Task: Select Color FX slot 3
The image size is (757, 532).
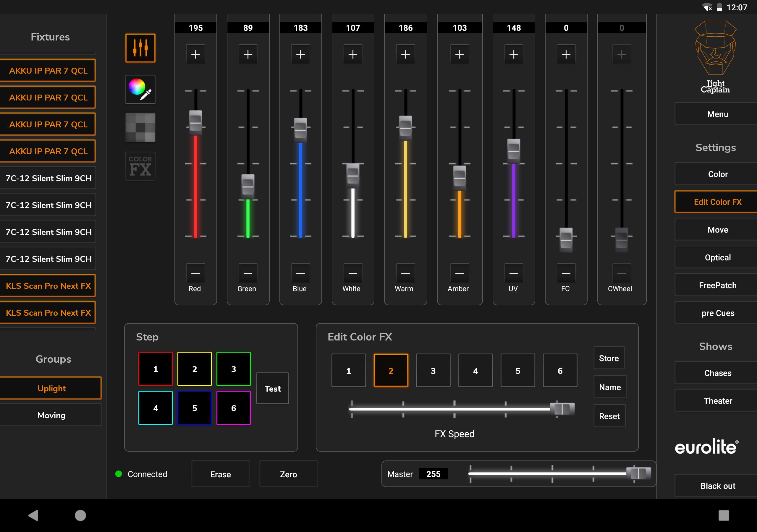Action: coord(433,371)
